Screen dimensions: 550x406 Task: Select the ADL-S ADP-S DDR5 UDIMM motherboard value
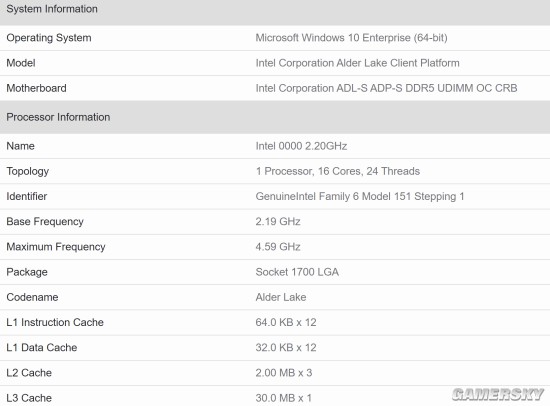coord(386,88)
